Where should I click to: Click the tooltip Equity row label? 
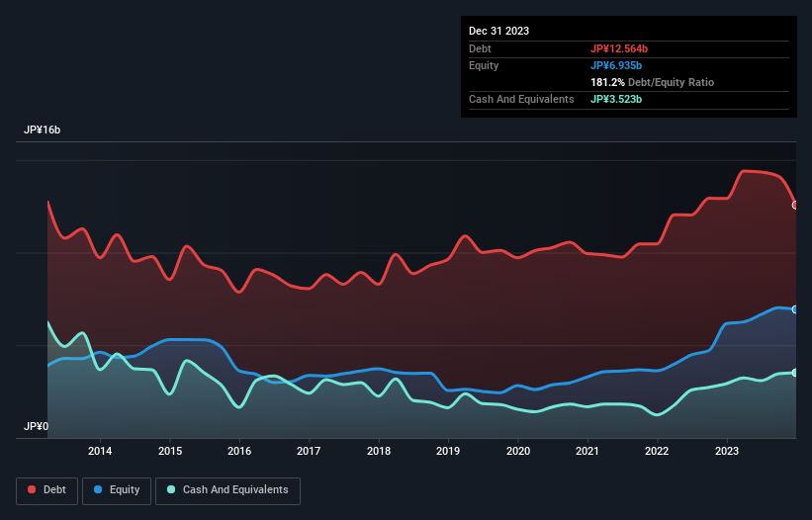(484, 65)
